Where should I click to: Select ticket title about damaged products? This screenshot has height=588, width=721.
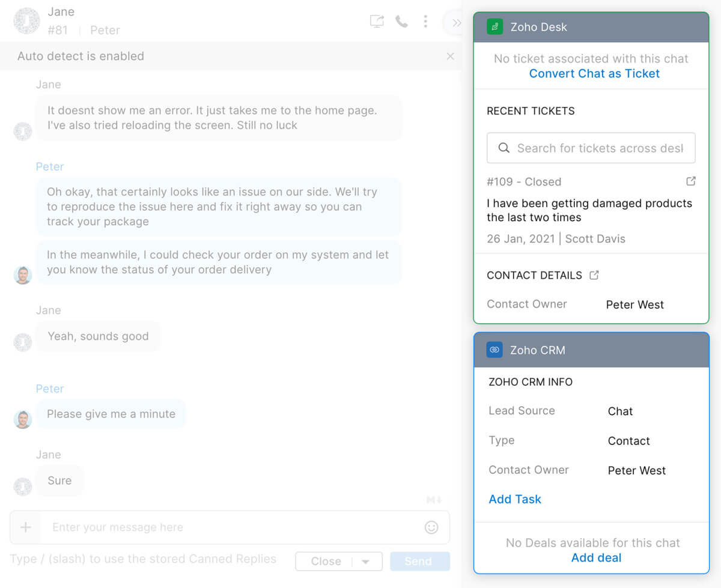click(589, 210)
